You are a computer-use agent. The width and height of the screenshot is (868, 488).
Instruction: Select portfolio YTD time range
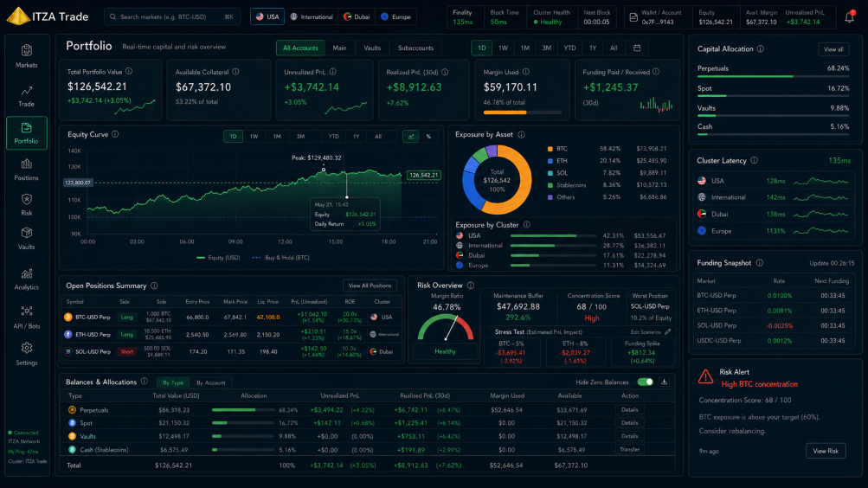[x=569, y=48]
